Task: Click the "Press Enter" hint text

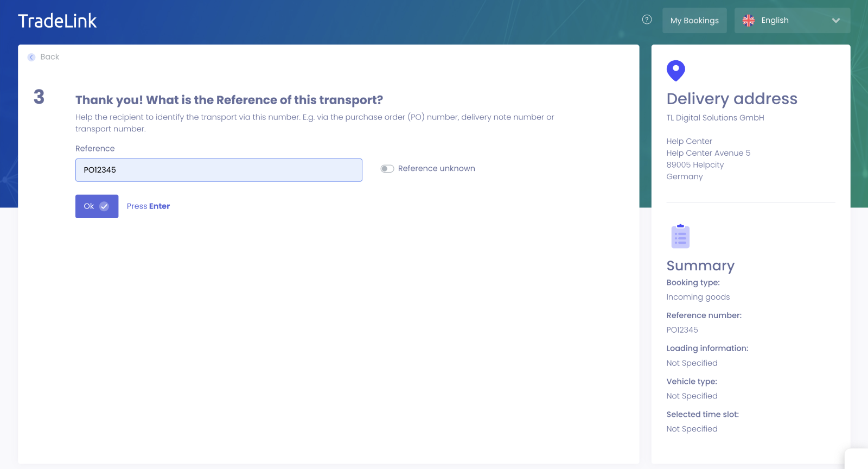Action: coord(148,206)
